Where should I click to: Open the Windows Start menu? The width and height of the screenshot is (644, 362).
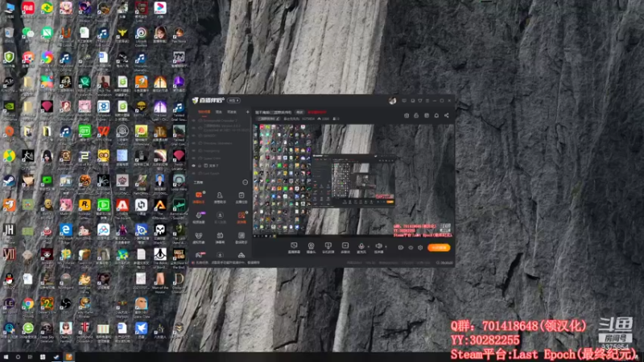[6, 357]
